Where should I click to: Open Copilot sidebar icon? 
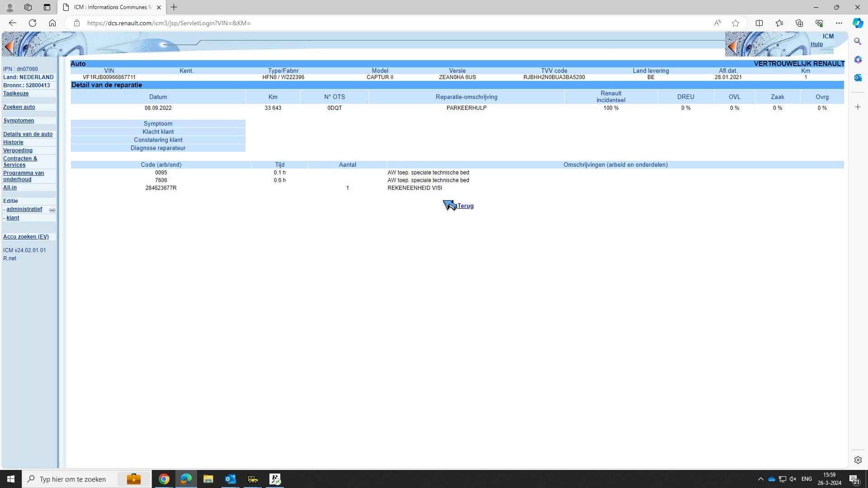click(x=858, y=23)
